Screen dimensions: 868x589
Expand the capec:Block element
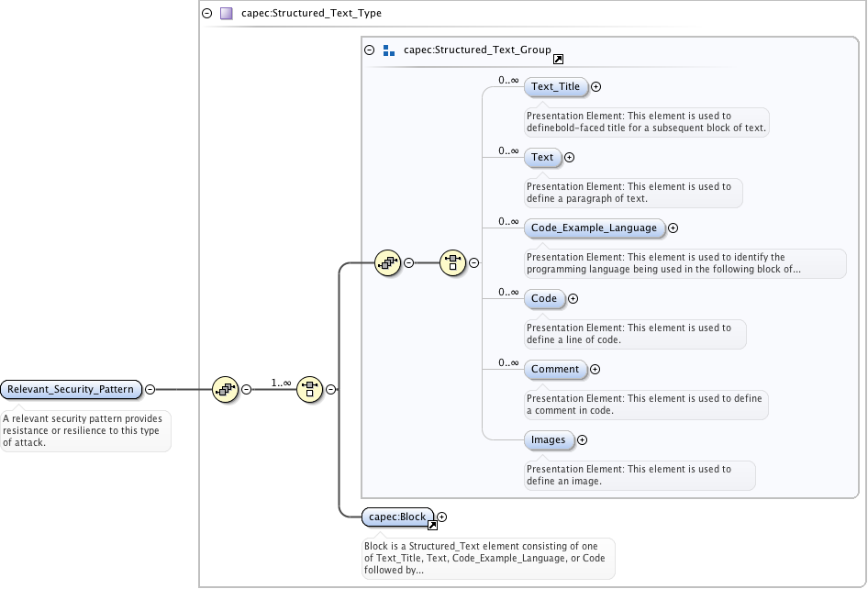(442, 517)
